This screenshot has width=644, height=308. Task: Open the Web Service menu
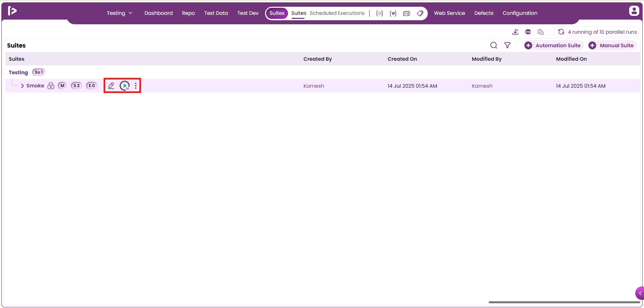[x=449, y=13]
